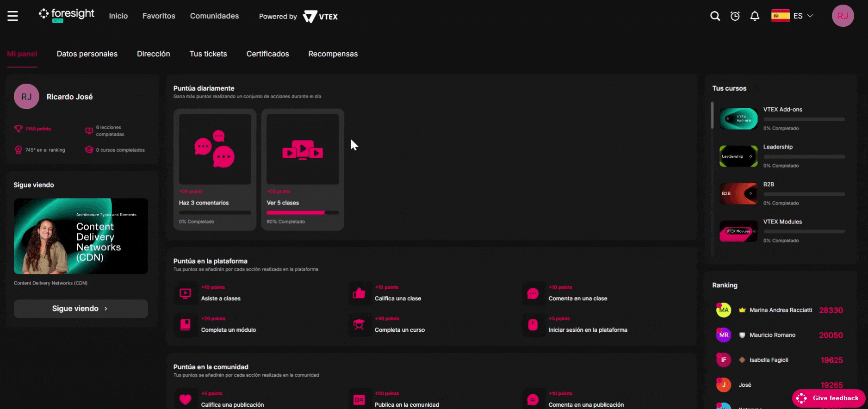The height and width of the screenshot is (409, 868).
Task: Go to Comunidades in top navigation
Action: point(214,16)
